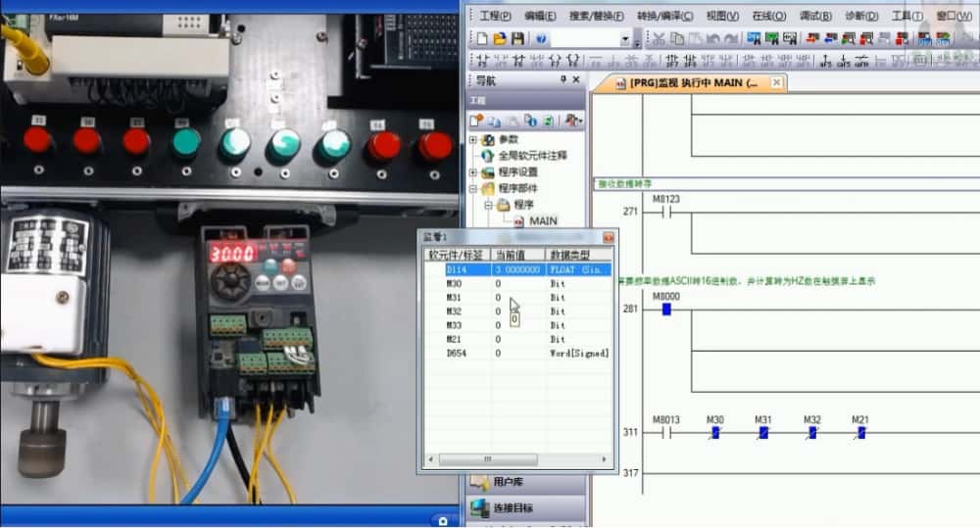Open the toolbar combo box dropdown arrow
This screenshot has height=528, width=980.
(625, 39)
